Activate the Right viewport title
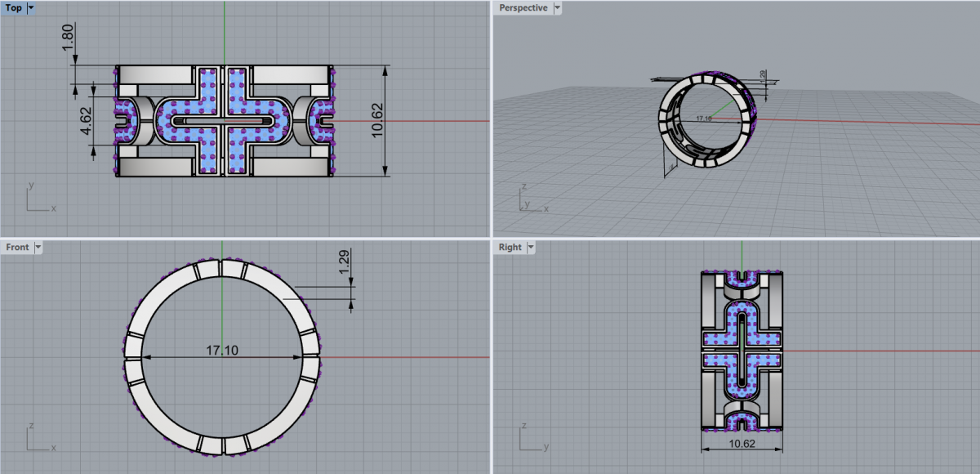Image resolution: width=980 pixels, height=474 pixels. [x=510, y=247]
